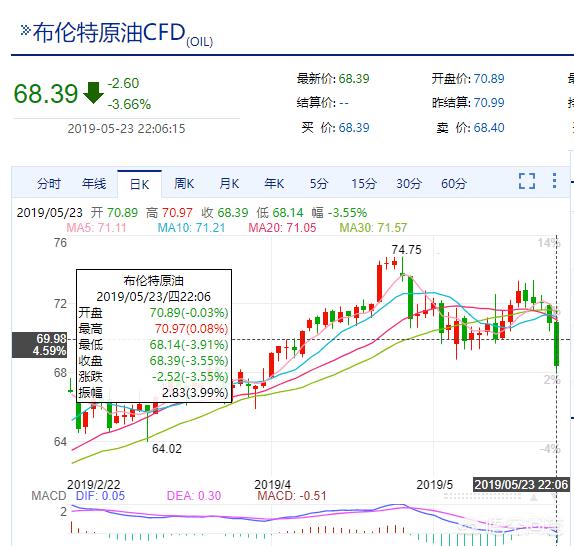The width and height of the screenshot is (574, 546).
Task: Select the 日K tab
Action: 139,184
